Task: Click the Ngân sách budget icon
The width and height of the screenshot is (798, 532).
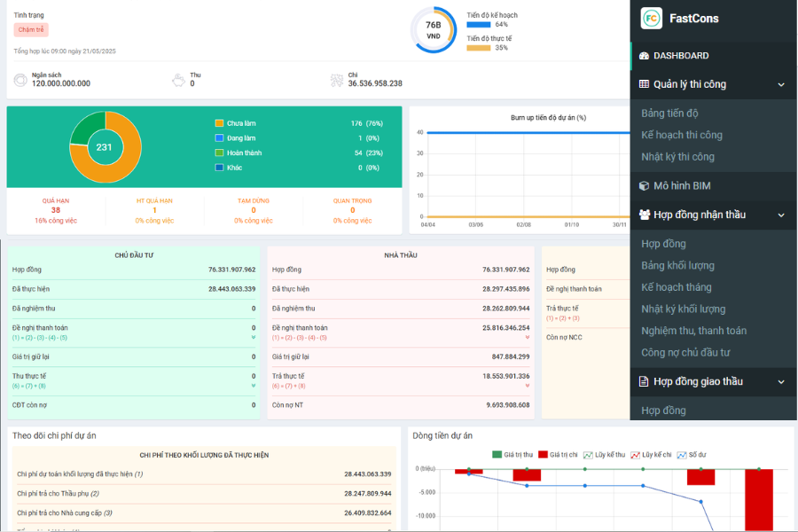Action: [x=20, y=80]
